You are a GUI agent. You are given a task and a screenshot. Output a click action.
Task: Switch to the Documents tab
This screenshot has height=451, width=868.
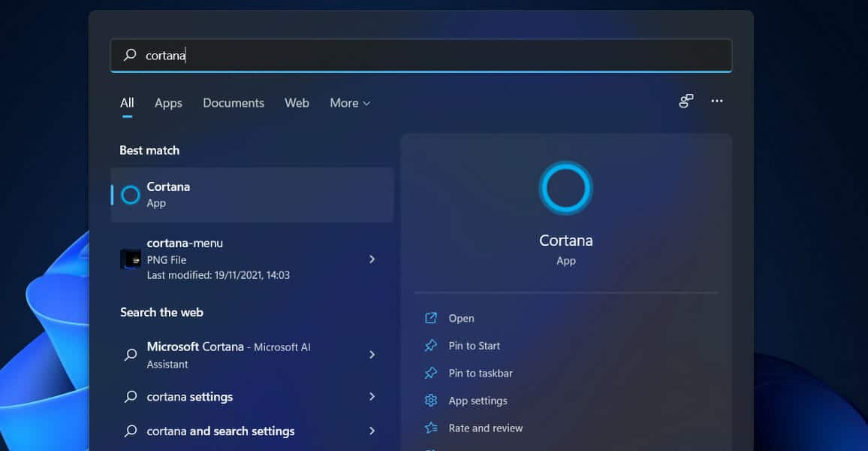coord(234,103)
